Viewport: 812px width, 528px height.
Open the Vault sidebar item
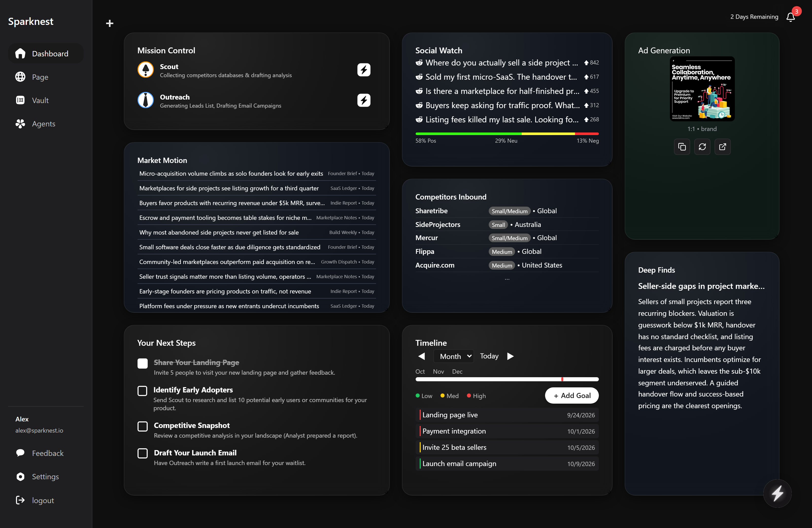(46, 100)
